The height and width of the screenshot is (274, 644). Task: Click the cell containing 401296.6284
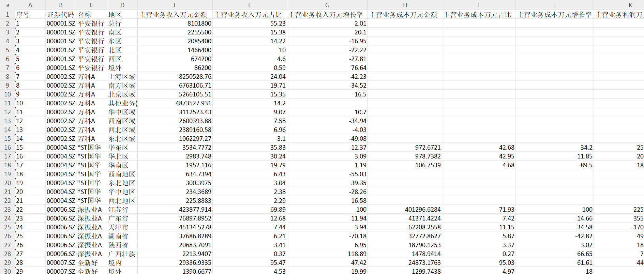(x=405, y=210)
